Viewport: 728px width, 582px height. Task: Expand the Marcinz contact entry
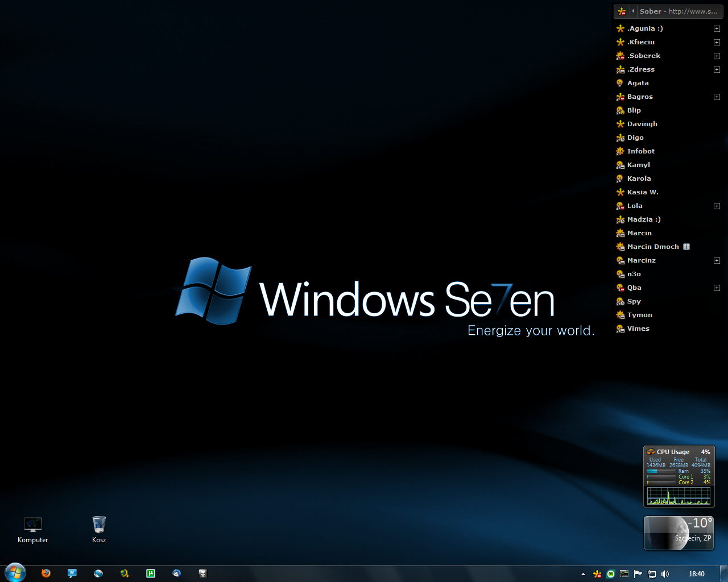pos(717,260)
